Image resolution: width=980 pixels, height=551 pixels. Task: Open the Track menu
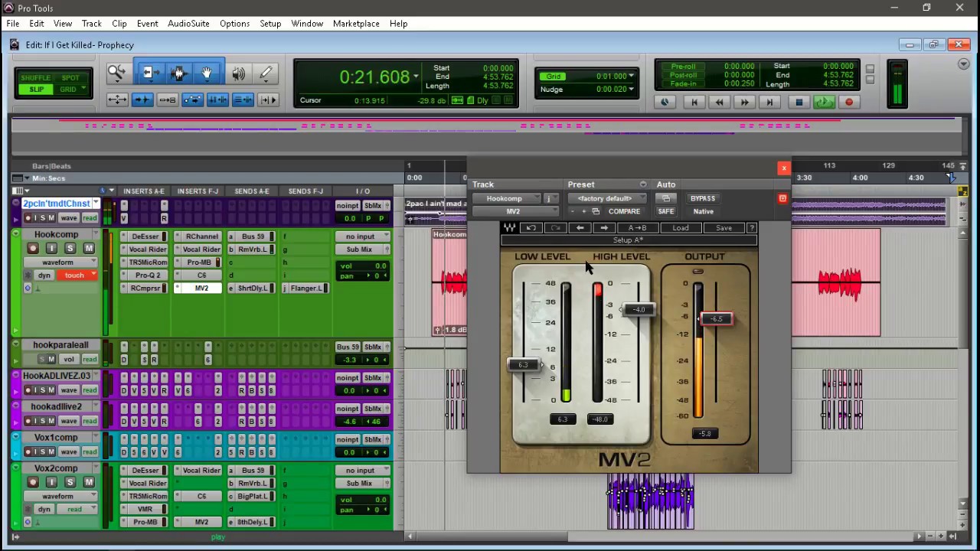click(x=91, y=24)
